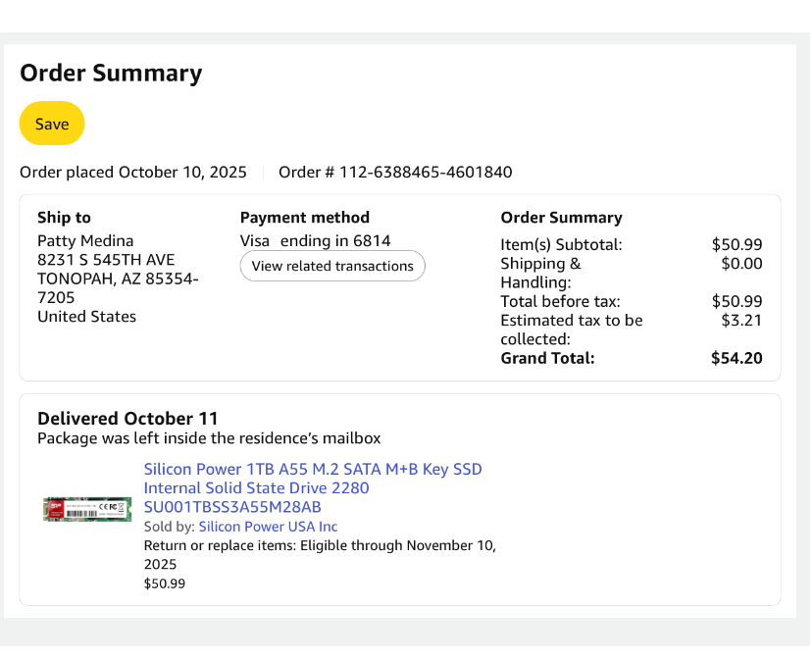Click the Delivered October 11 heading
Screen dimensions: 812x660
pos(127,419)
